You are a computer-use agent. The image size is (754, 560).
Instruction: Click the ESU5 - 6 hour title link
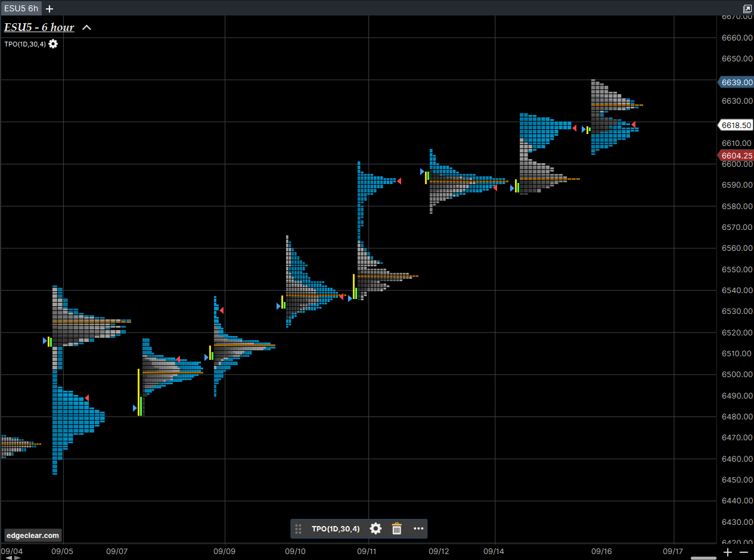coord(39,27)
